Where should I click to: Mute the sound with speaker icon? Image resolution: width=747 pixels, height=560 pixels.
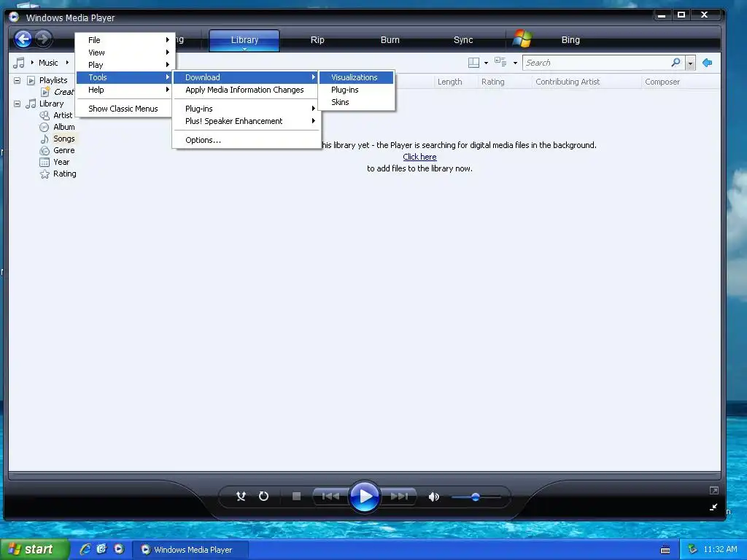433,497
